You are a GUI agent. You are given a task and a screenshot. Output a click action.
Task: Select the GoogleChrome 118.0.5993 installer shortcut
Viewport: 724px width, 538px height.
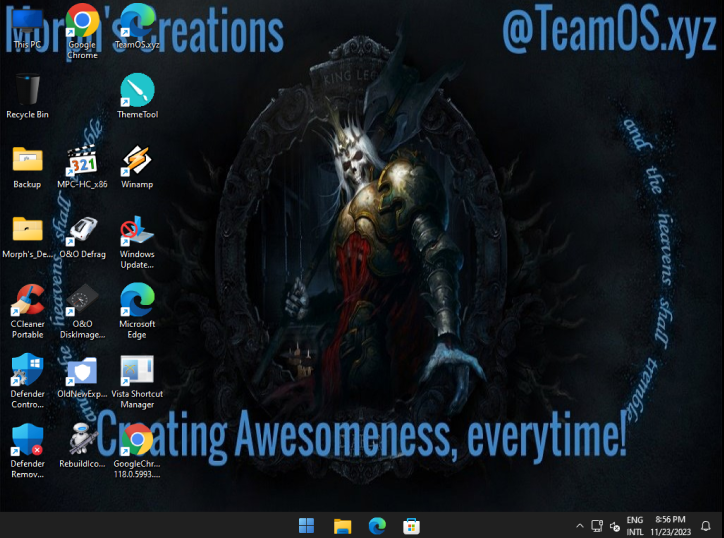point(137,451)
